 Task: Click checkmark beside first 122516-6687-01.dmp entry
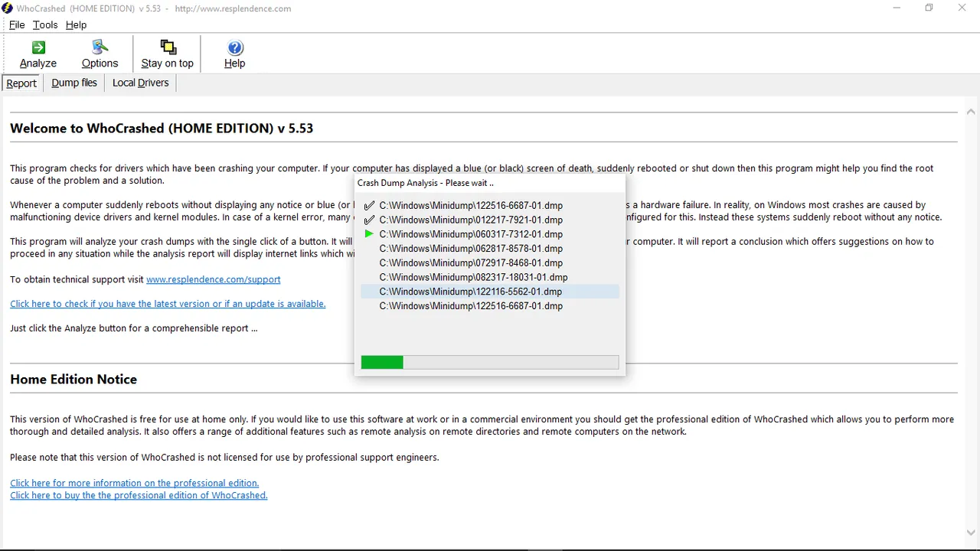(x=370, y=206)
